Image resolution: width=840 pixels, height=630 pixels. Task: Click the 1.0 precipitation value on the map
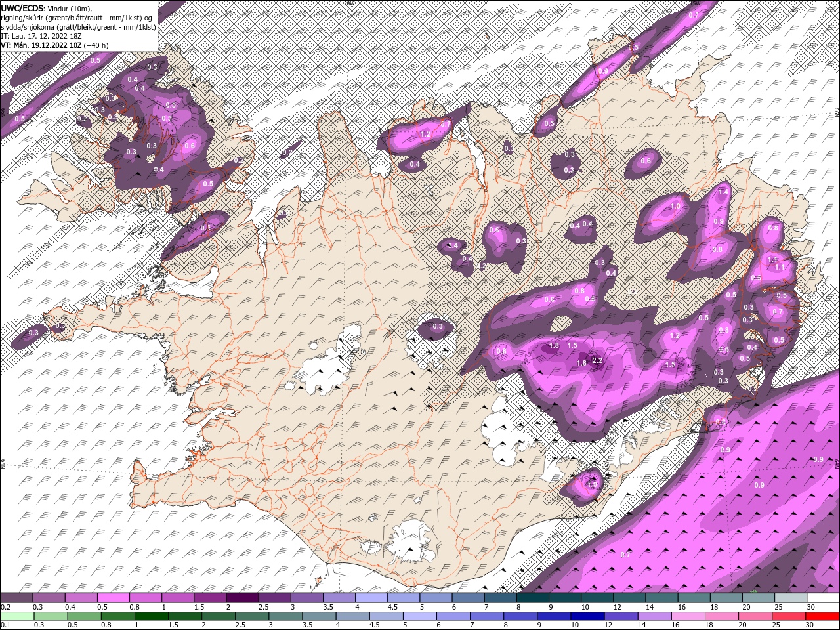pyautogui.click(x=676, y=206)
